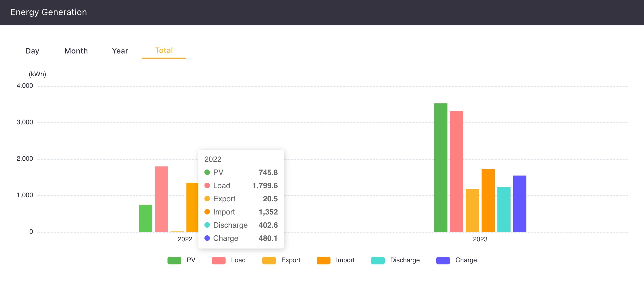Click the 2023 green PV bar
The height and width of the screenshot is (288, 644).
coord(441,168)
